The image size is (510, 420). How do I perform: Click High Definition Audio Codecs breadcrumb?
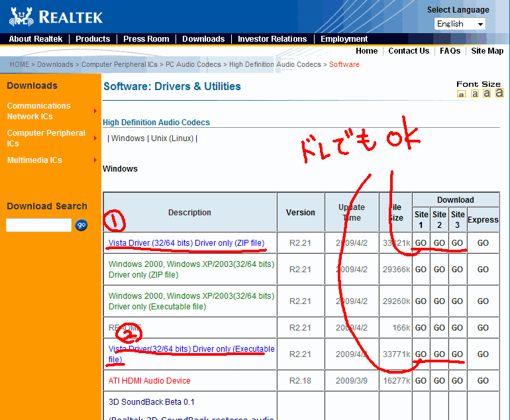tap(275, 64)
